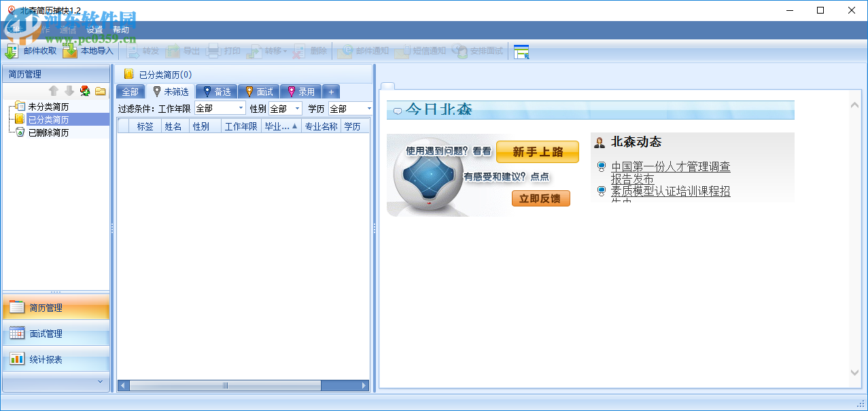Click the 本地导入 local import icon

[x=70, y=51]
